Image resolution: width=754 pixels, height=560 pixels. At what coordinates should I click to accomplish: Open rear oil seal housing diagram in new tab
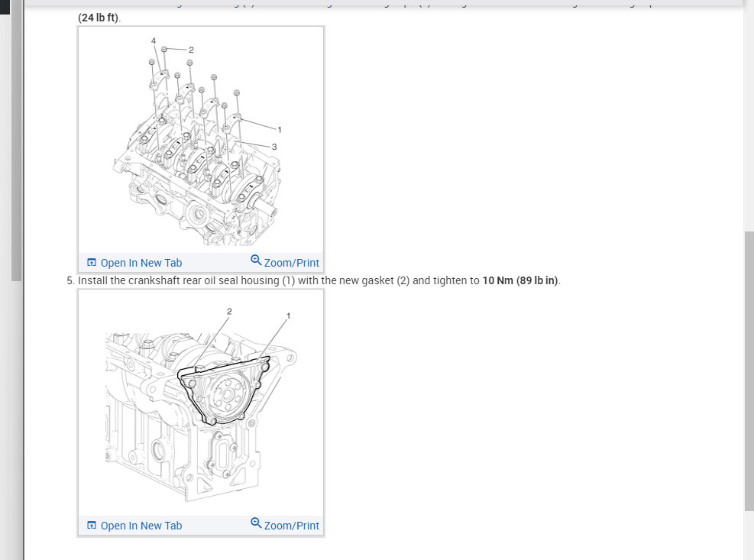pyautogui.click(x=134, y=526)
